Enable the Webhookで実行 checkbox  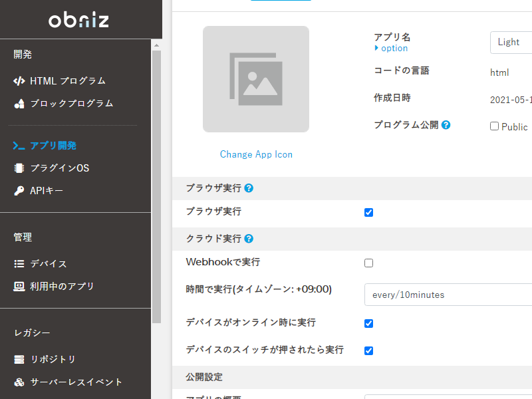point(369,263)
